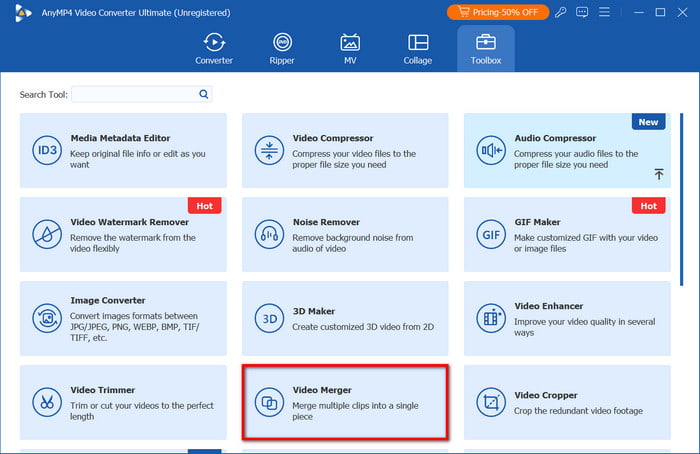The height and width of the screenshot is (454, 700).
Task: Click the ID3 Media Metadata Editor icon
Action: (x=47, y=150)
